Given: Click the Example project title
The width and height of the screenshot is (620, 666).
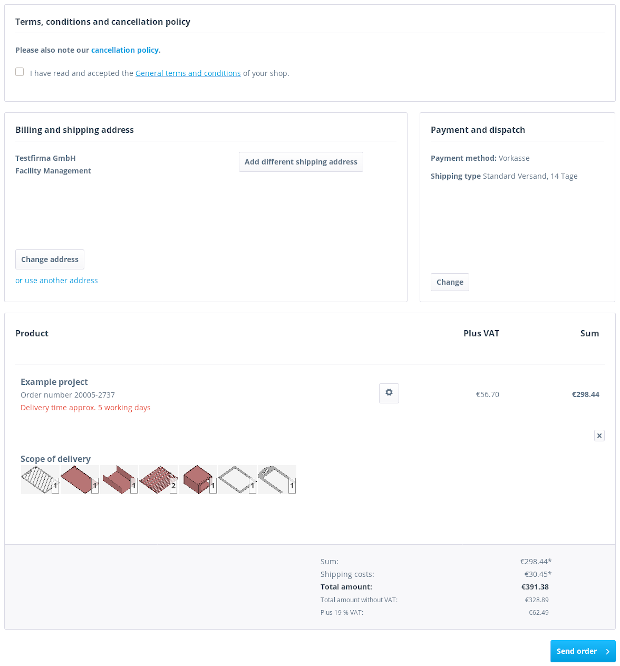Looking at the screenshot, I should 54,382.
